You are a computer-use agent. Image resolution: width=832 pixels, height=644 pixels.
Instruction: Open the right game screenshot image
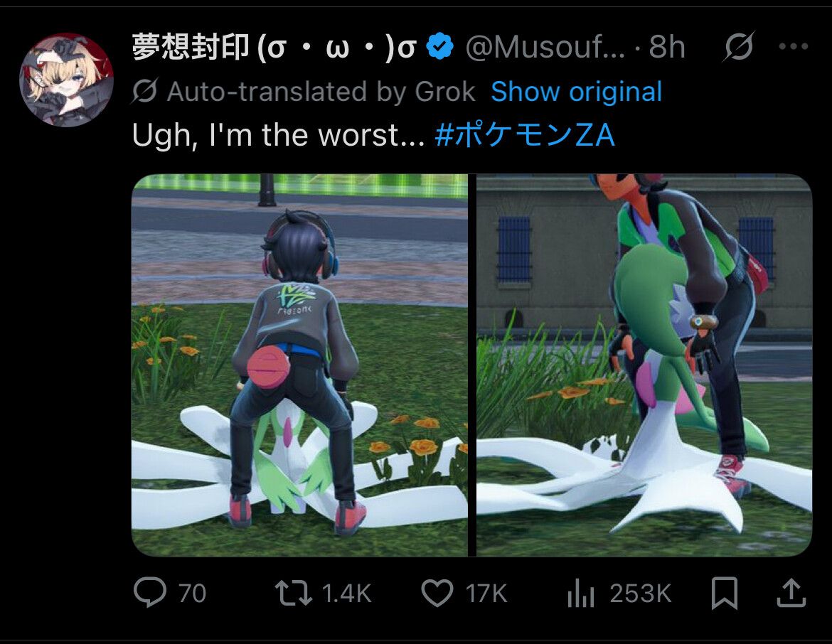(x=644, y=365)
